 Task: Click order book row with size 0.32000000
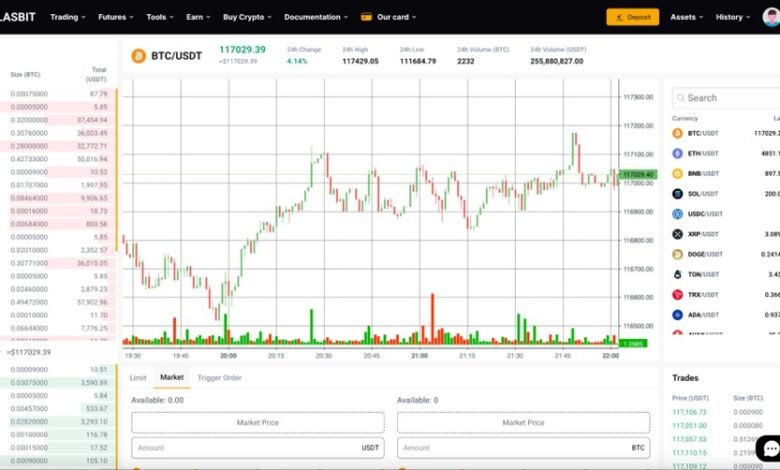point(58,120)
